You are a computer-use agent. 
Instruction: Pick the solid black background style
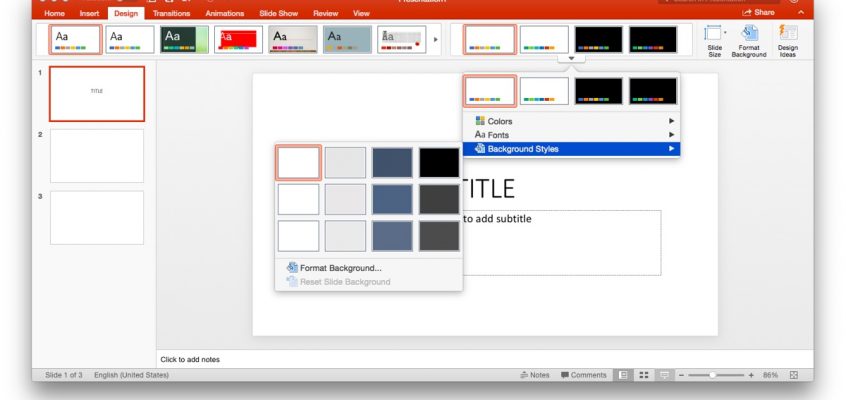click(x=439, y=162)
